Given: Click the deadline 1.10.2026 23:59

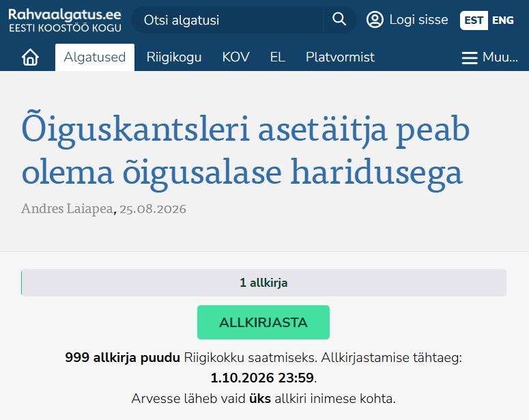Looking at the screenshot, I should [262, 378].
